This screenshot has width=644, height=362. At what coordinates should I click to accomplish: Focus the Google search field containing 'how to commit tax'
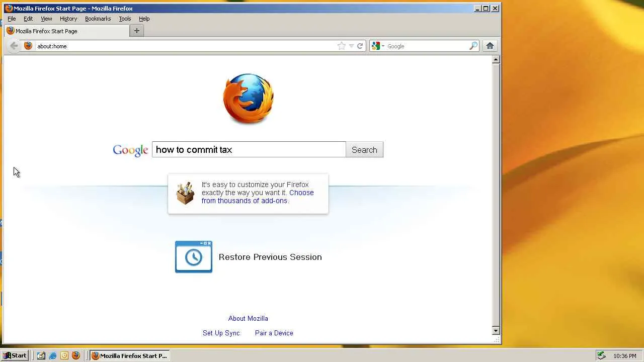(x=249, y=150)
